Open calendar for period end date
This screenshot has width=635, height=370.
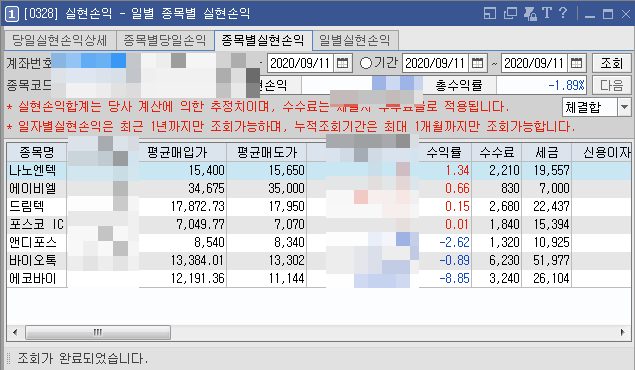pyautogui.click(x=576, y=63)
